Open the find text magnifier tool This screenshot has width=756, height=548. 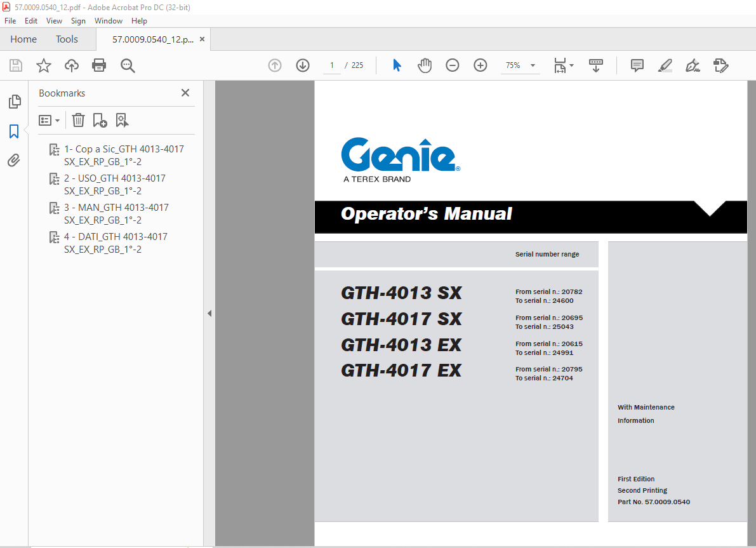click(x=128, y=65)
